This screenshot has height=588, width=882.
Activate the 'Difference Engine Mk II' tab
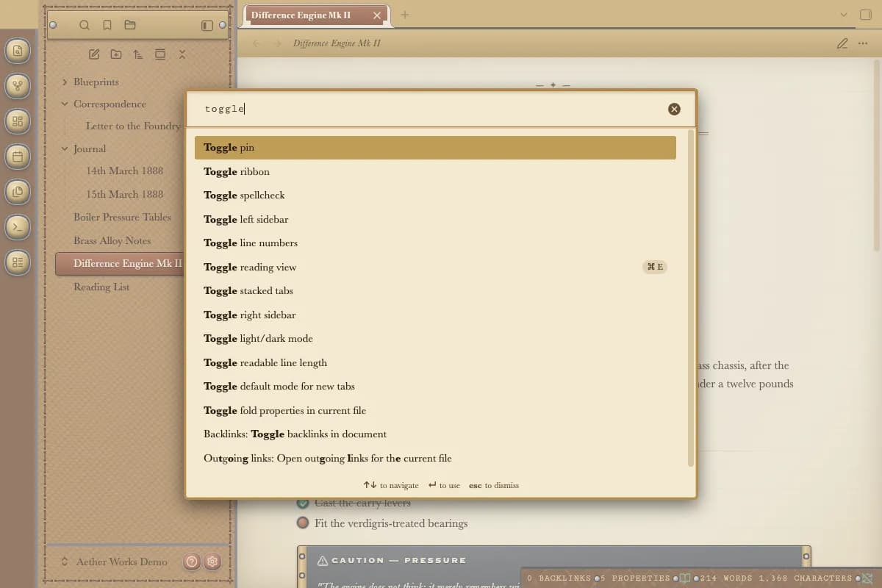point(301,15)
